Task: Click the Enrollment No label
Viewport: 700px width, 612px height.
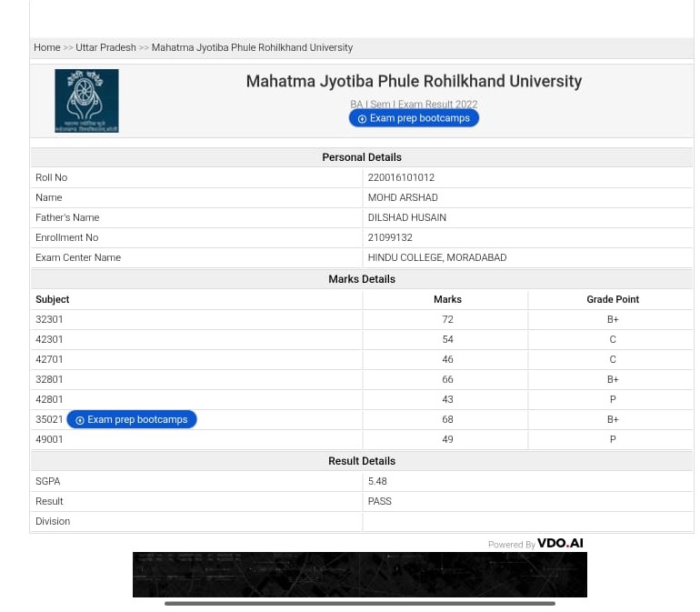Action: [67, 237]
